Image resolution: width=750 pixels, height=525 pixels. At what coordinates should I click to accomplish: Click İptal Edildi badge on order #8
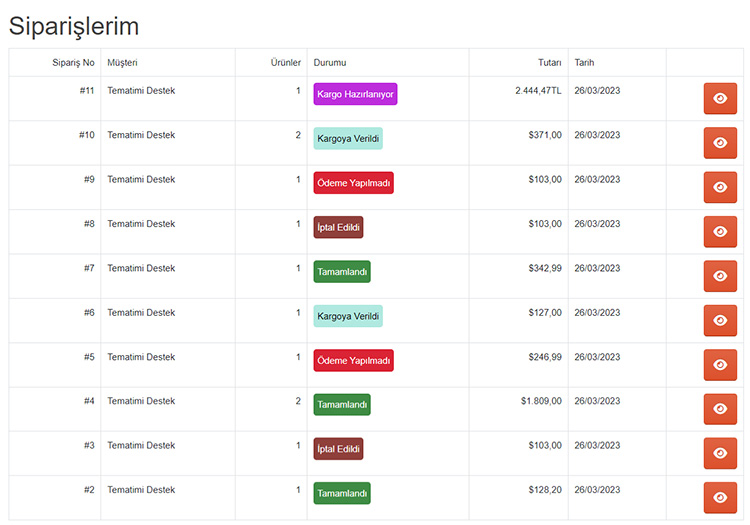click(x=338, y=227)
